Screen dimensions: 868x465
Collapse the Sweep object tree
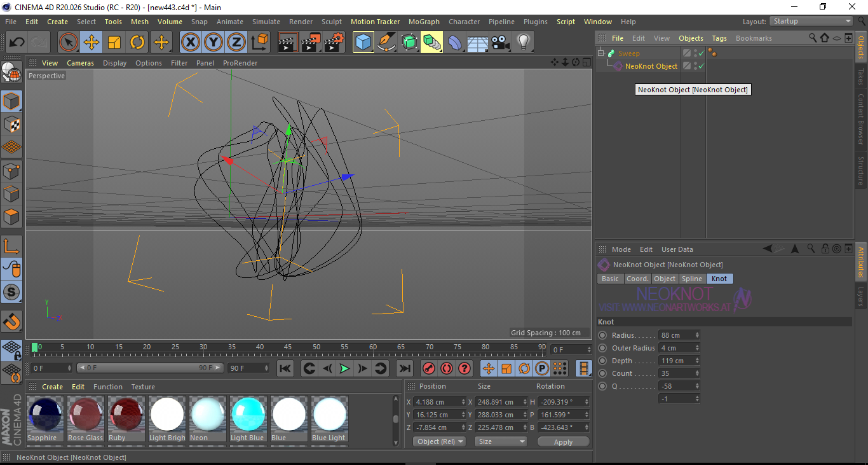pyautogui.click(x=601, y=53)
